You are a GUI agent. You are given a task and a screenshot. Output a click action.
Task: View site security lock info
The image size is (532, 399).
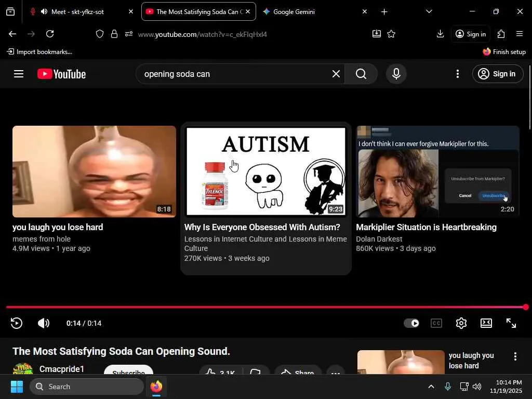pos(114,34)
